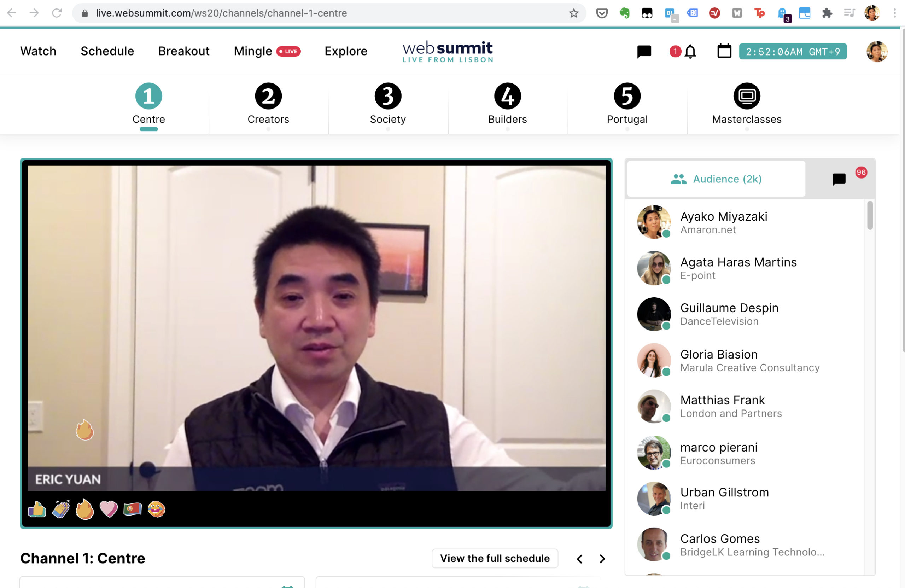Screen dimensions: 905x588
Task: Open header chat messages icon
Action: pyautogui.click(x=644, y=51)
